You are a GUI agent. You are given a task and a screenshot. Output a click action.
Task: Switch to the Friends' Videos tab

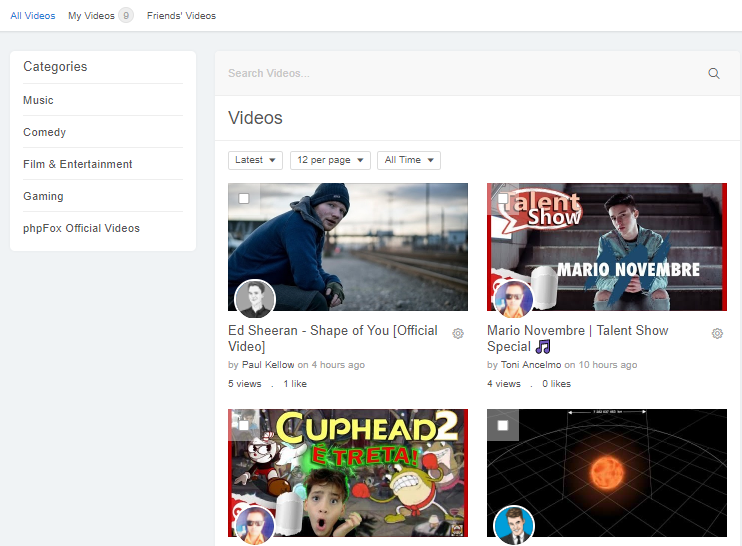[x=181, y=16]
